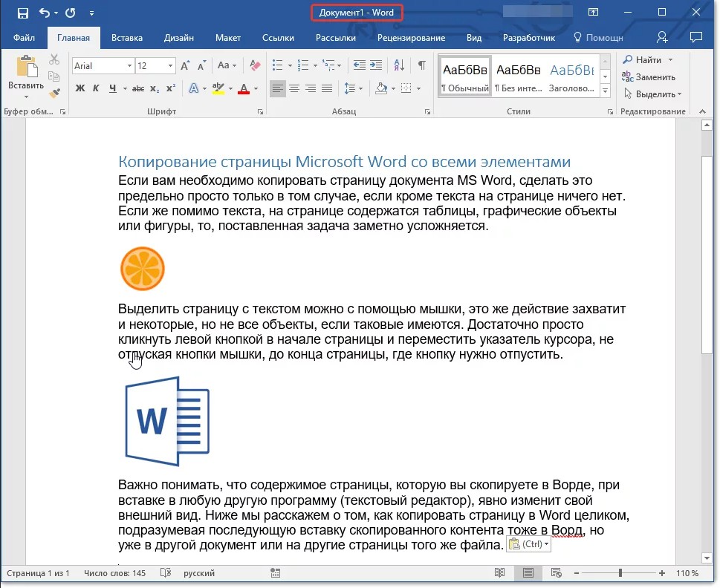
Task: Open the bullet list dropdown arrow
Action: pos(290,65)
